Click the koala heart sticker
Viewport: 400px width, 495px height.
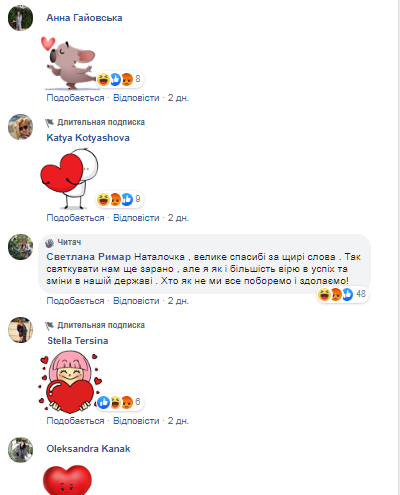point(70,63)
